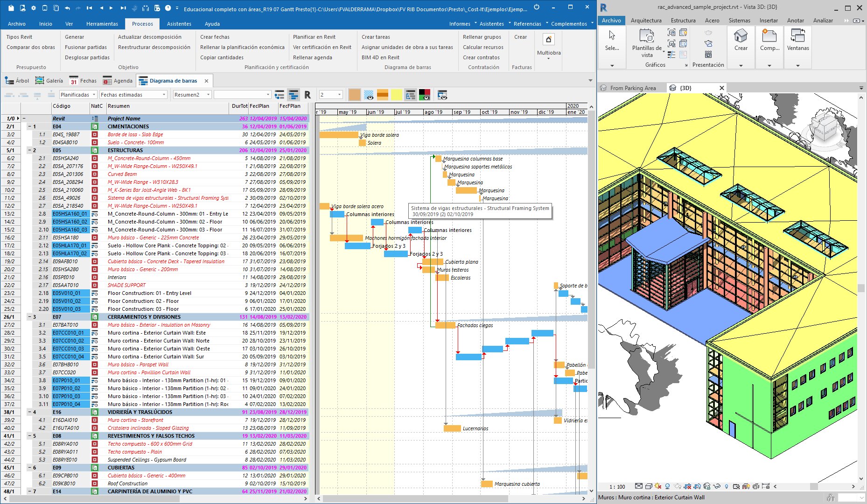Viewport: 867px width, 504px height.
Task: Collapse the ESTRUCTURAS chapter row
Action: 29,151
